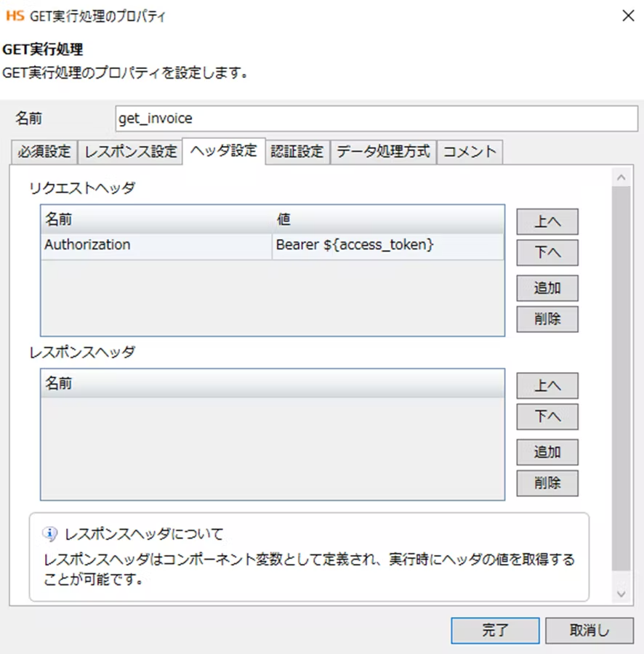Click the Bearer ${access_token} value cell

(387, 246)
